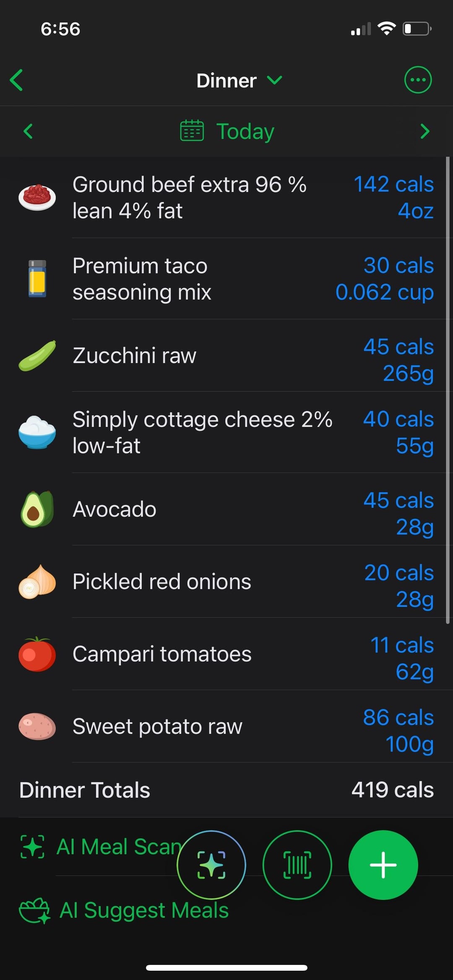This screenshot has width=453, height=980.
Task: Tap the Pickled red onions calories value
Action: 398,572
